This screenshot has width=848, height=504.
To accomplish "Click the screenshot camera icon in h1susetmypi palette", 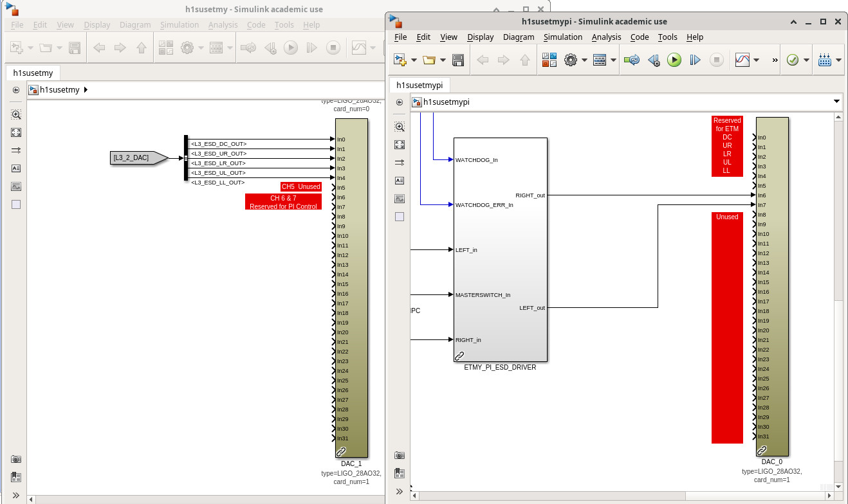I will click(400, 455).
